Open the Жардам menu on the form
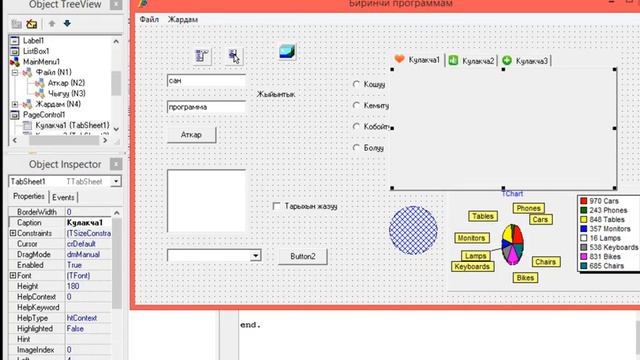The width and height of the screenshot is (640, 360). pos(183,19)
